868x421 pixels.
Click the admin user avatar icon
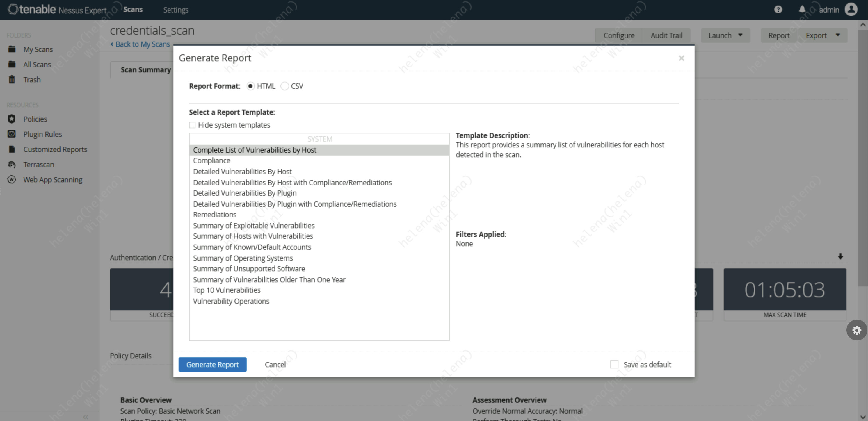(851, 9)
